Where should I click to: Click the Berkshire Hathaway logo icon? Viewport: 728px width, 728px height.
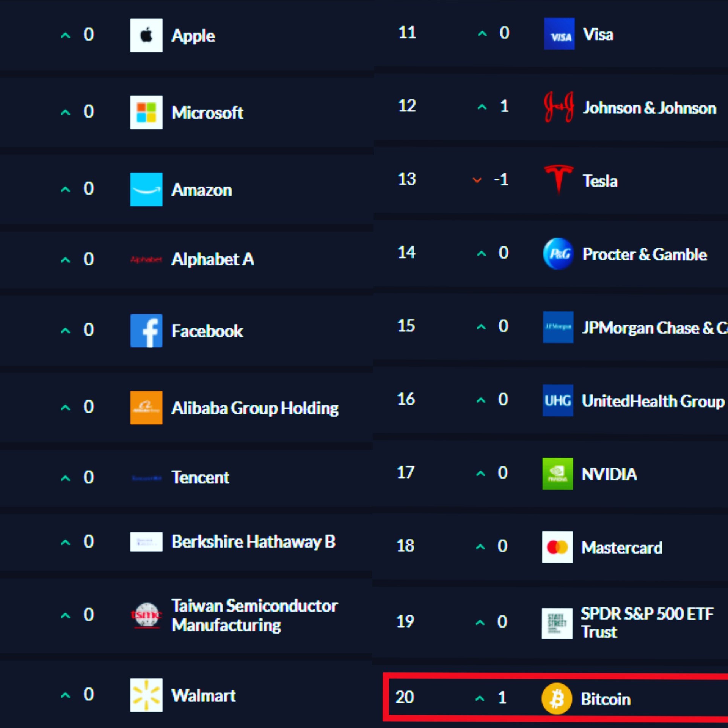point(146,541)
